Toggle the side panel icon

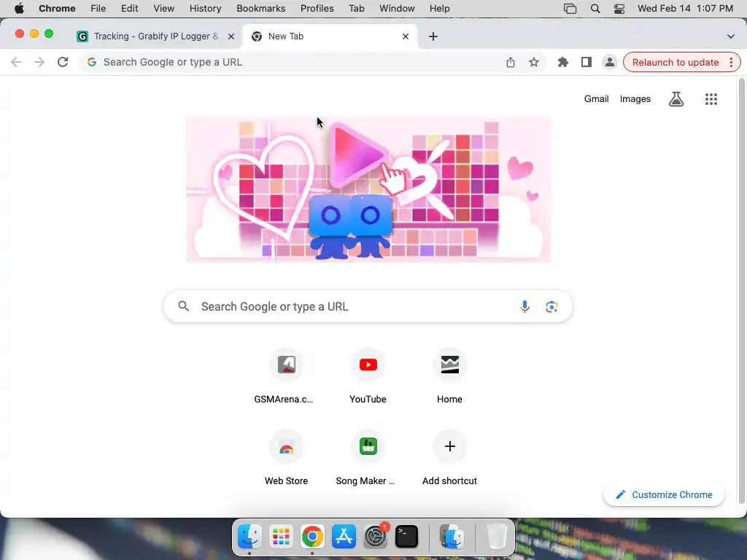pos(586,63)
